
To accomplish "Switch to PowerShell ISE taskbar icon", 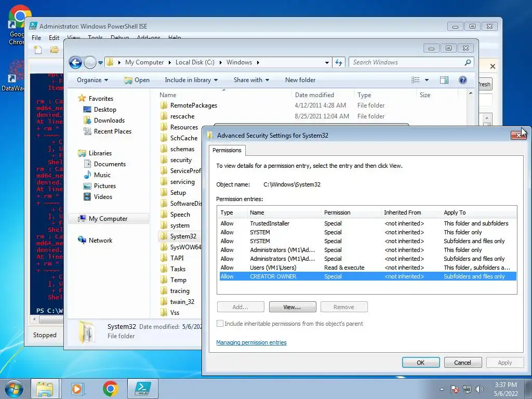I will 142,389.
